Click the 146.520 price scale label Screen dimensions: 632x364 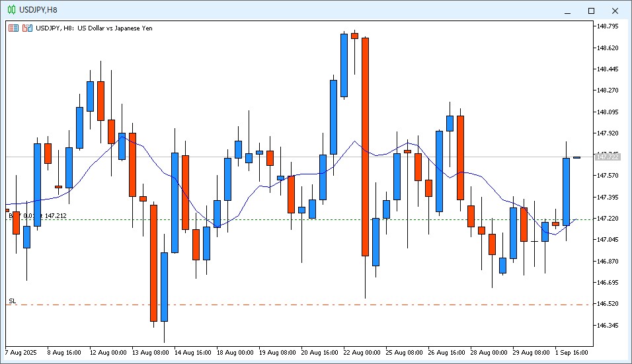pos(608,304)
